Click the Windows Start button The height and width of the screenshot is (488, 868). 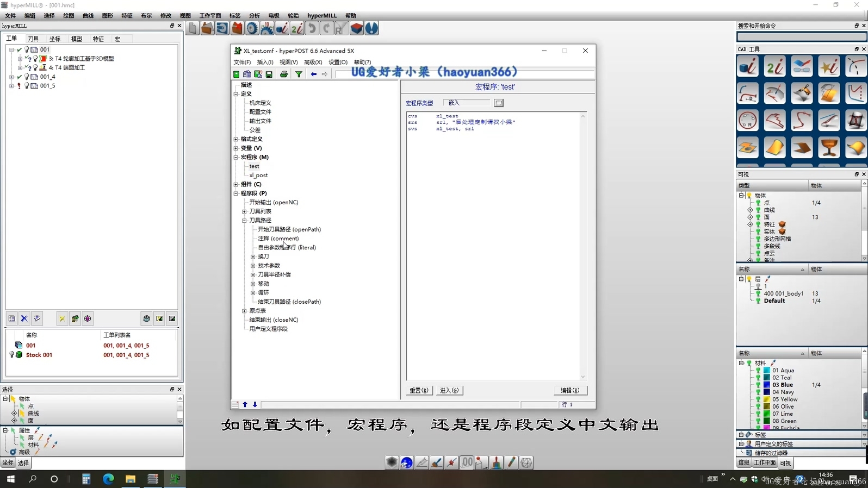click(x=10, y=479)
